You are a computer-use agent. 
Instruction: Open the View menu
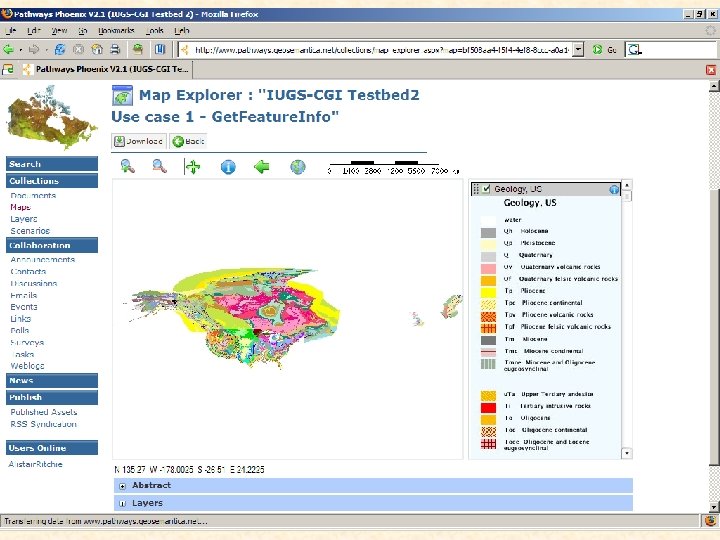[x=59, y=31]
